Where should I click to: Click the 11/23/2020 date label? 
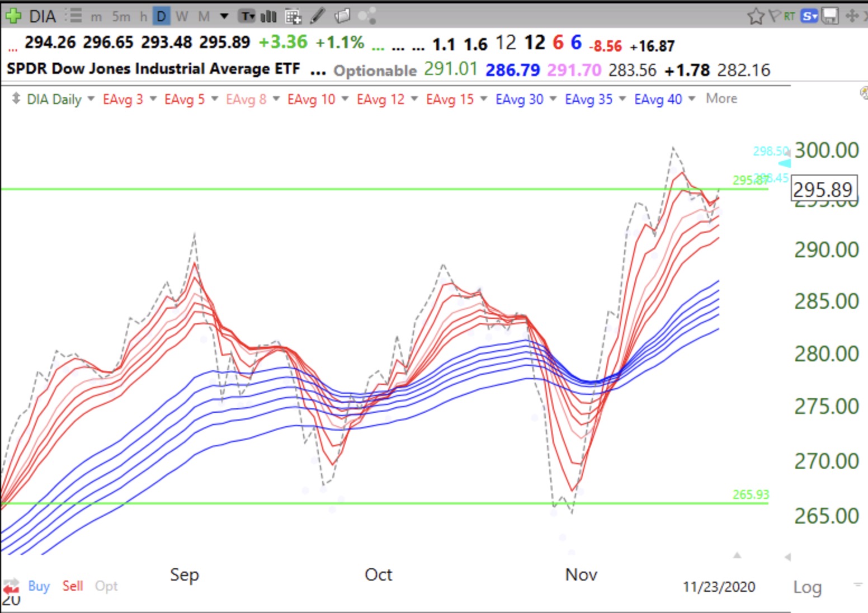tap(719, 587)
